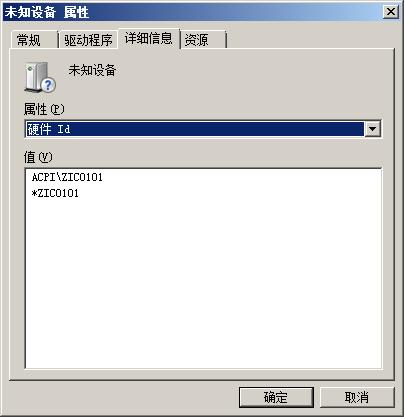The width and height of the screenshot is (404, 417).
Task: Click the 取消 button
Action: [x=357, y=397]
